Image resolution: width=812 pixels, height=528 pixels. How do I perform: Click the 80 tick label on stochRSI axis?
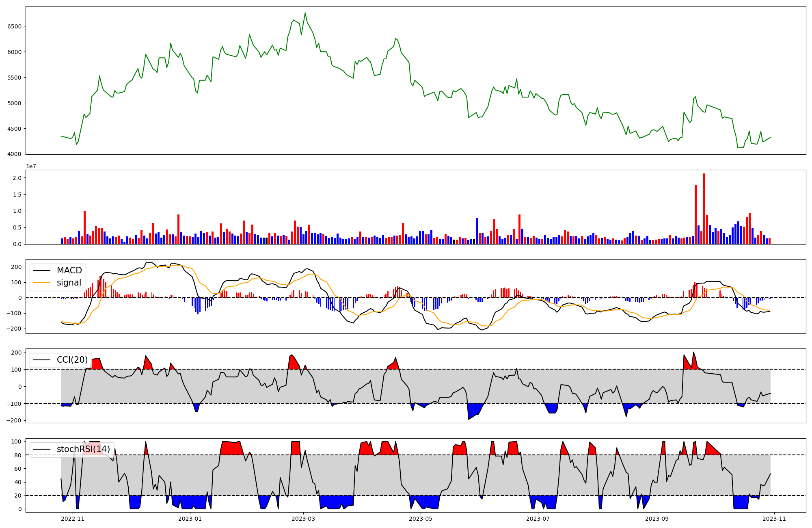(18, 455)
